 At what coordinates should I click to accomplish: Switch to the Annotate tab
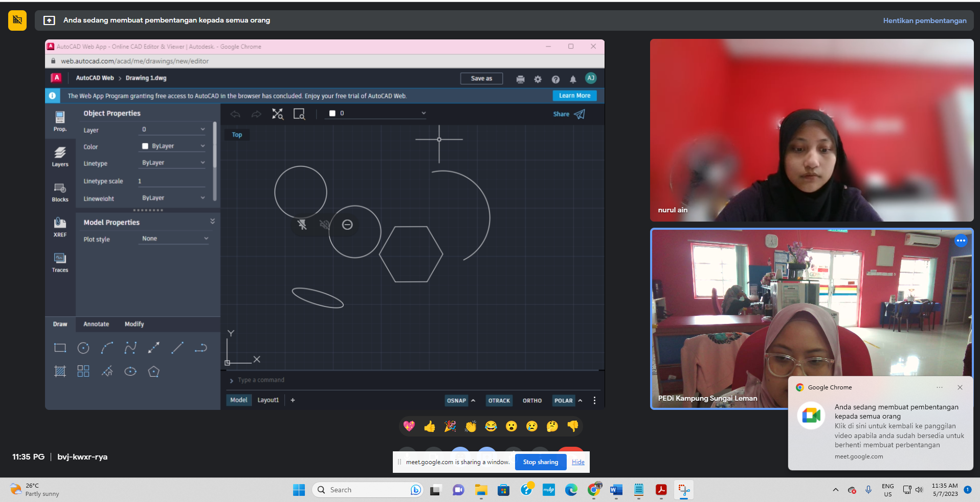tap(96, 324)
